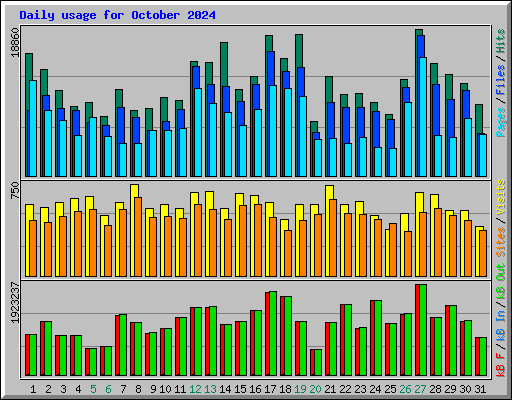Select day 24 on the axis

[375, 389]
